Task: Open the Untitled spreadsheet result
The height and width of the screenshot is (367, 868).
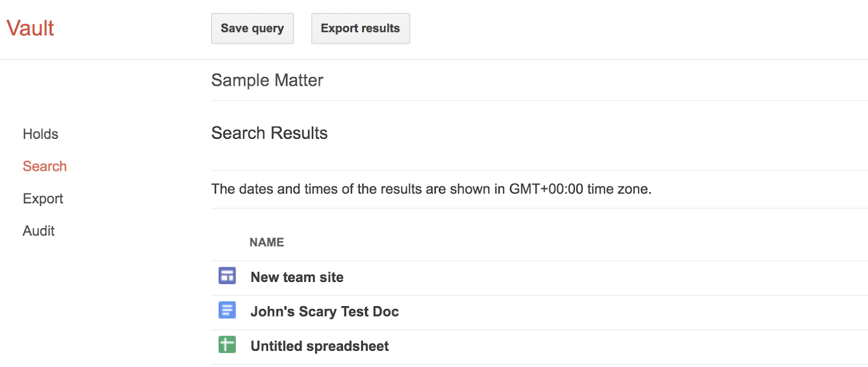Action: coord(320,346)
